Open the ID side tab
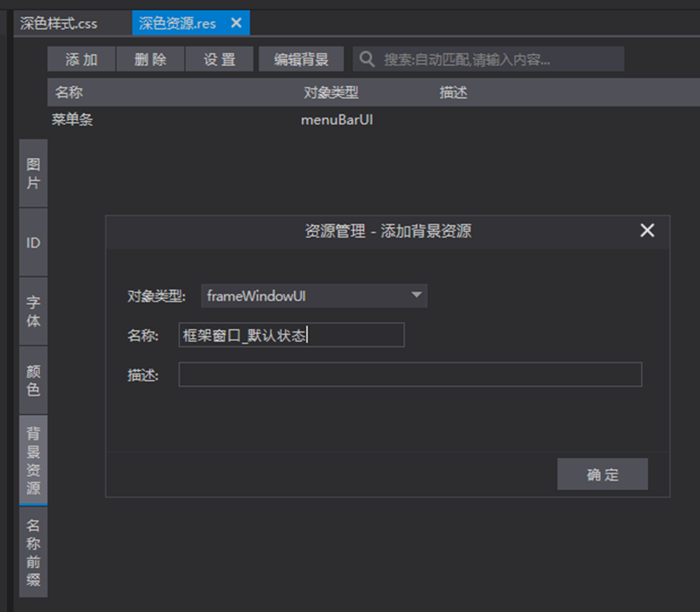The height and width of the screenshot is (612, 700). tap(33, 242)
